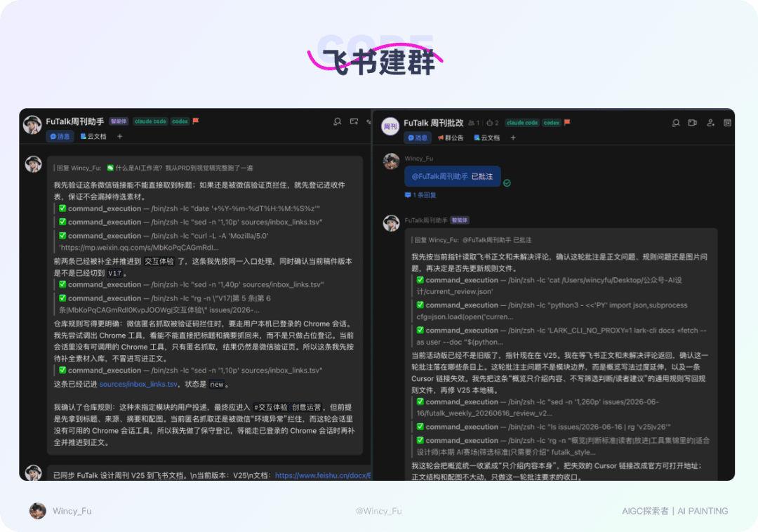Click WeChat icon in quoted reply line
Image resolution: width=758 pixels, height=532 pixels.
110,168
